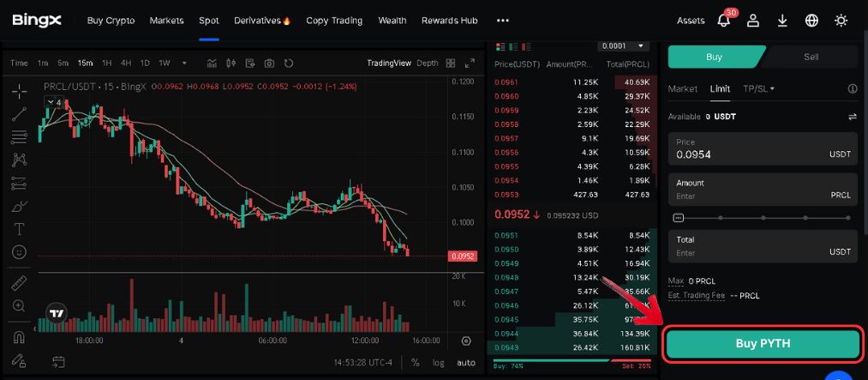Screen dimensions: 868x380
Task: Open the indicators chart icon
Action: pyautogui.click(x=212, y=63)
